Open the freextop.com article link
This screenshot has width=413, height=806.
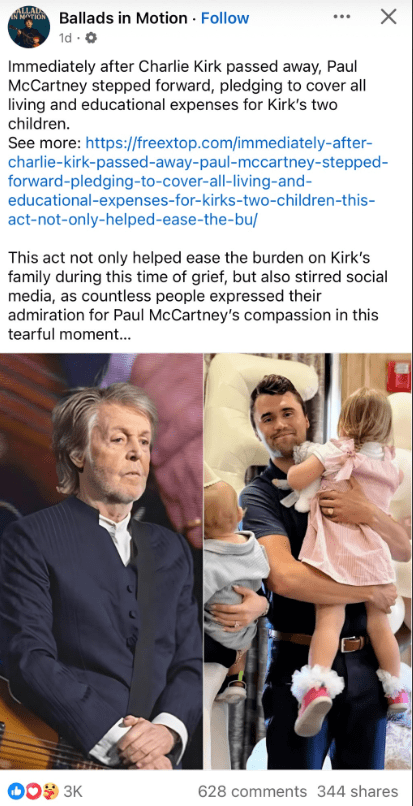click(198, 181)
